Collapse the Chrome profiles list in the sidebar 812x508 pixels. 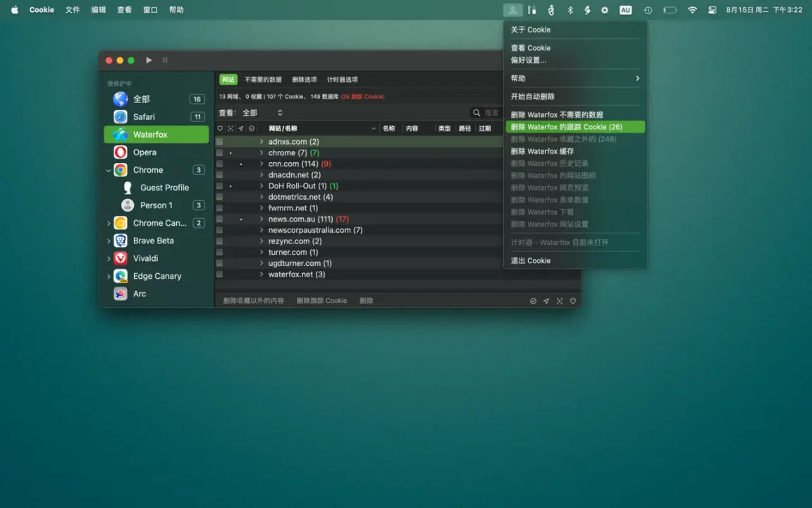[109, 170]
